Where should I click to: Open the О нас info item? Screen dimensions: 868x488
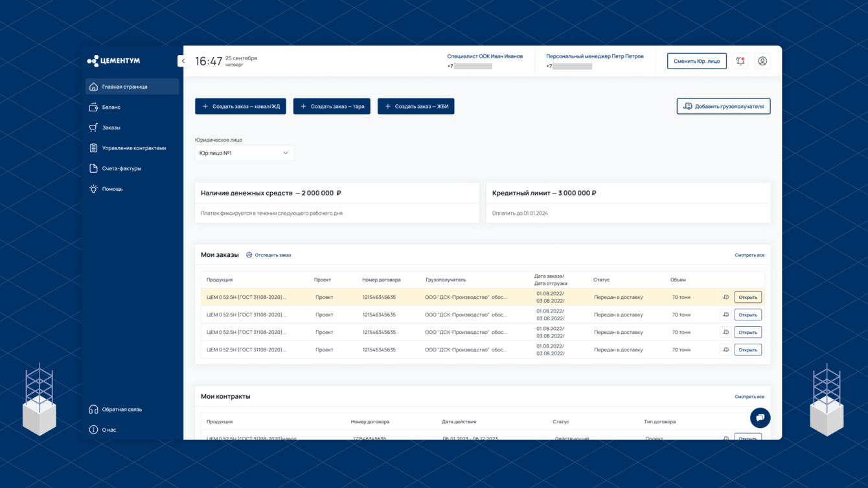(x=102, y=430)
